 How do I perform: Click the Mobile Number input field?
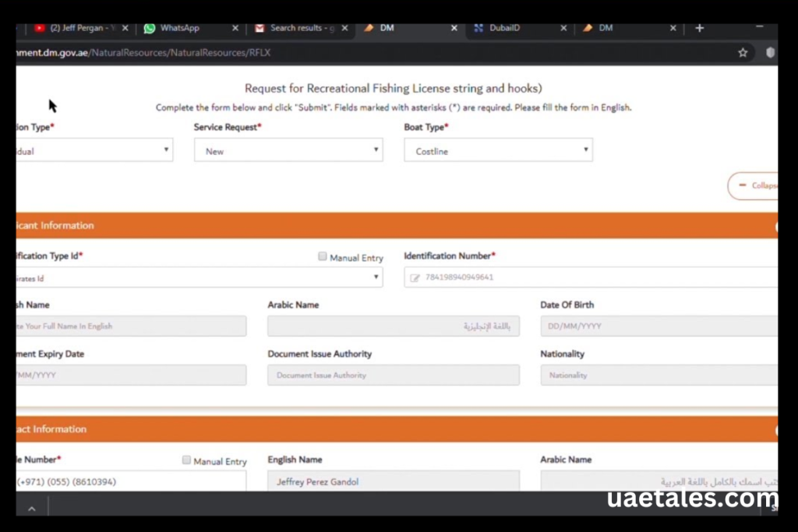[x=129, y=482]
